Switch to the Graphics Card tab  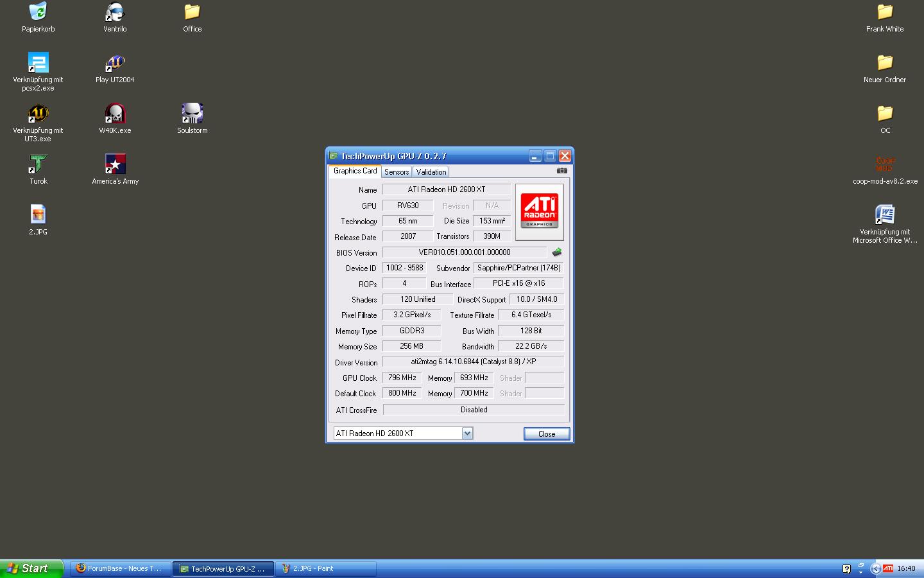(x=355, y=171)
